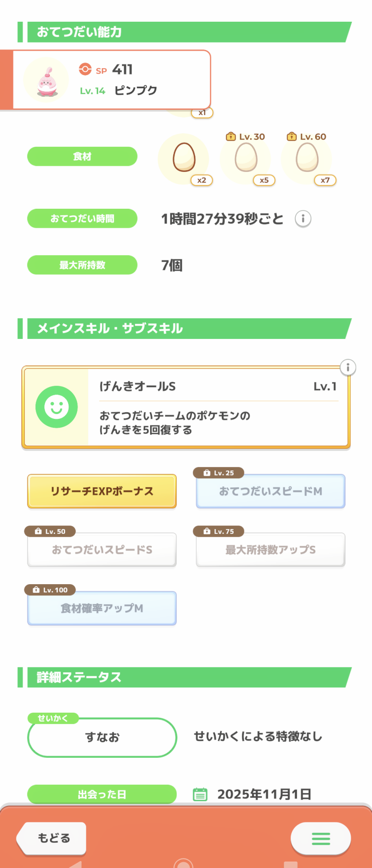The width and height of the screenshot is (372, 868).
Task: Tap the Lv. 60 locked egg ingredient
Action: pos(307,158)
